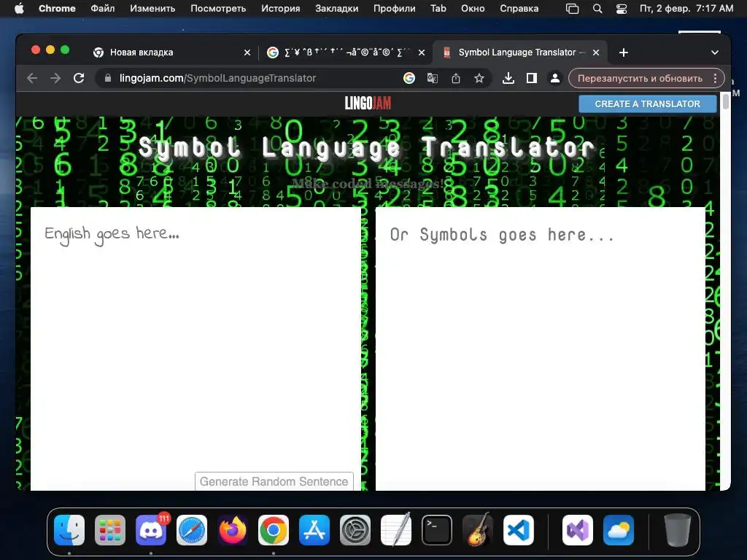The height and width of the screenshot is (560, 747).
Task: Open the Посмотреть menu
Action: 218,8
